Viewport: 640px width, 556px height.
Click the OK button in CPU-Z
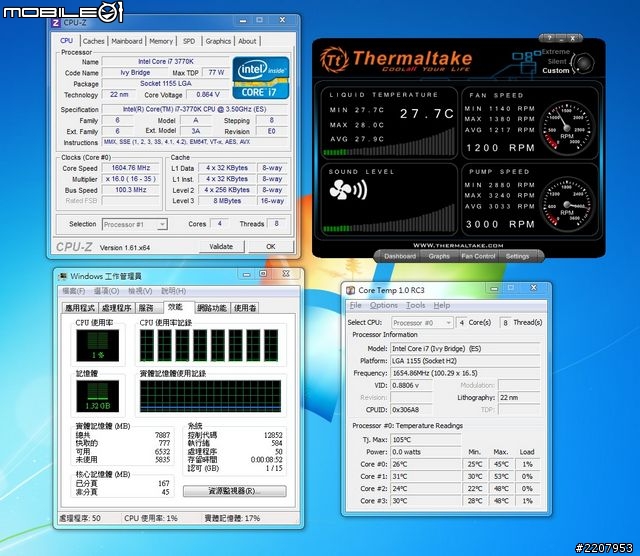coord(271,247)
